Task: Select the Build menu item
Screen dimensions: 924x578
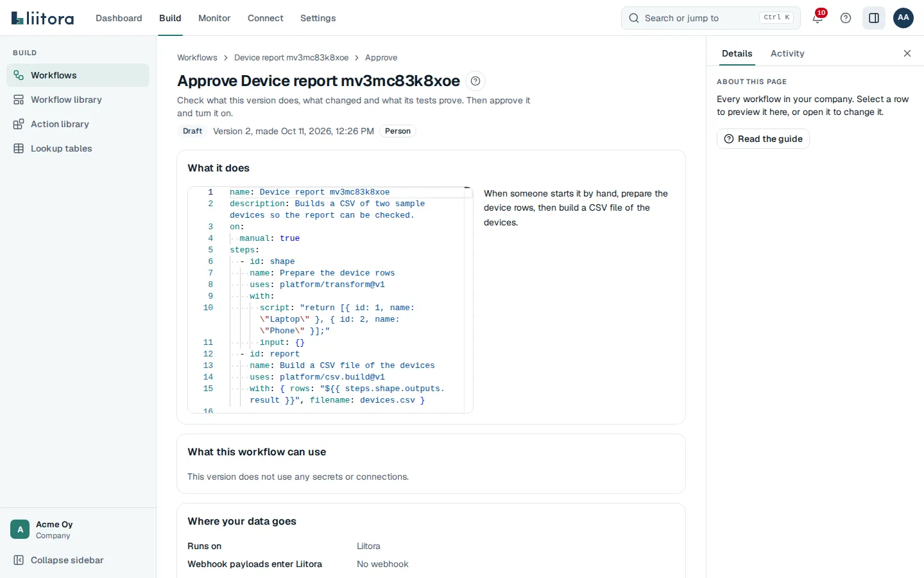Action: (x=170, y=18)
